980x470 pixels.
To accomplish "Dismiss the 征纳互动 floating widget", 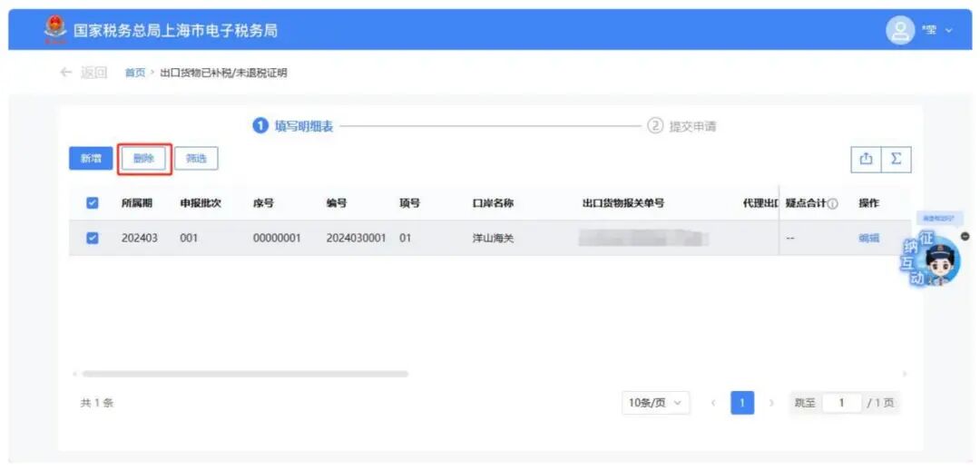I will coord(965,236).
